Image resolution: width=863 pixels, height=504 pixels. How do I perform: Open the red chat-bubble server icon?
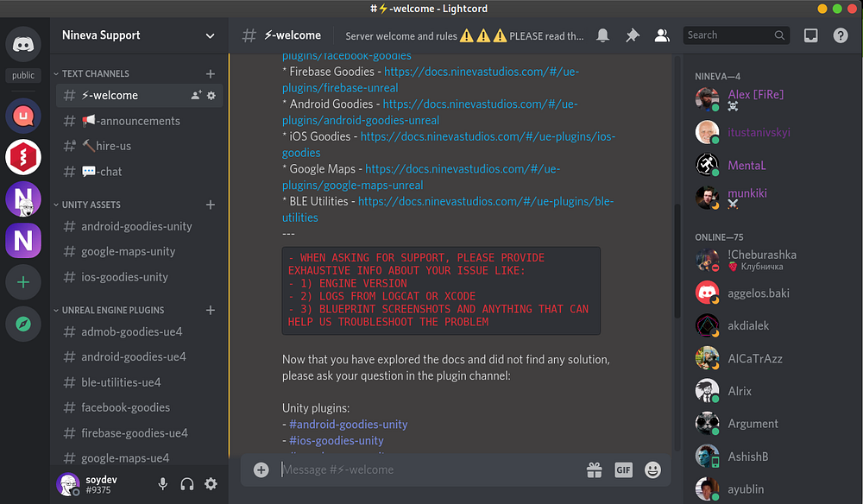point(23,117)
